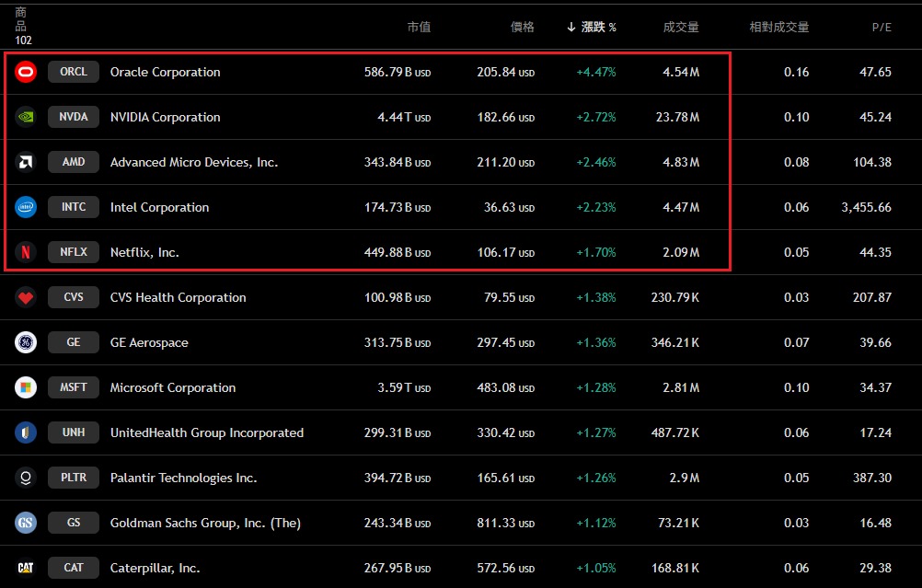Click the Intel blue logo icon
Screen dimensions: 922x588
pos(26,207)
